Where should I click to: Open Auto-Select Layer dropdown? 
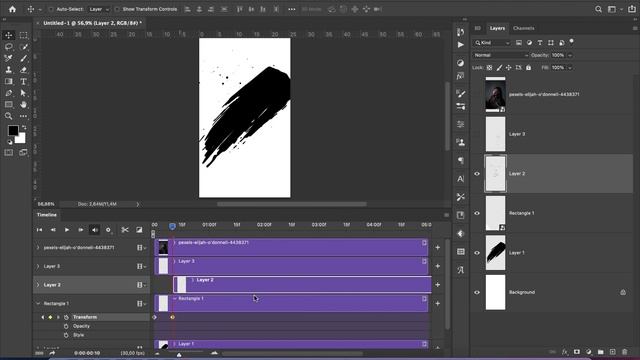pyautogui.click(x=99, y=9)
